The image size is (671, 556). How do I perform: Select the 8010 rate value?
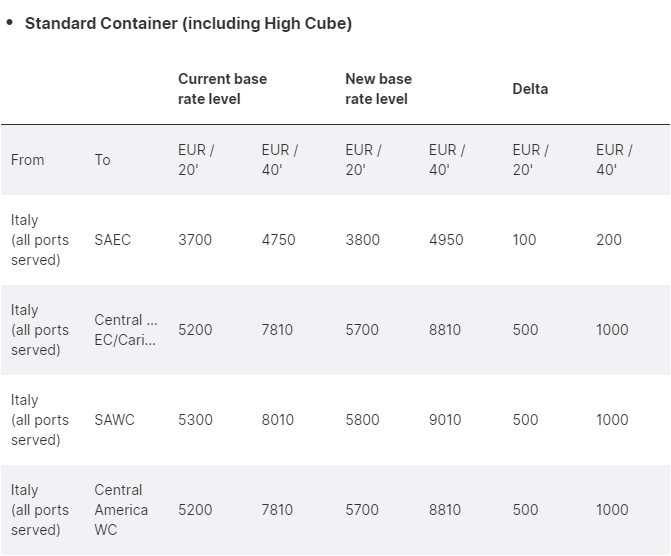tap(278, 420)
